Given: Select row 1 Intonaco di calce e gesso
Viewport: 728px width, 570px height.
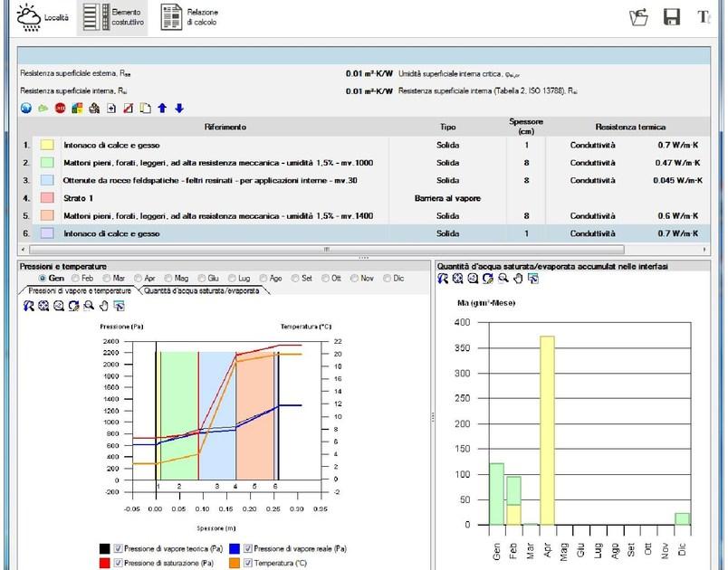Looking at the screenshot, I should click(x=365, y=145).
